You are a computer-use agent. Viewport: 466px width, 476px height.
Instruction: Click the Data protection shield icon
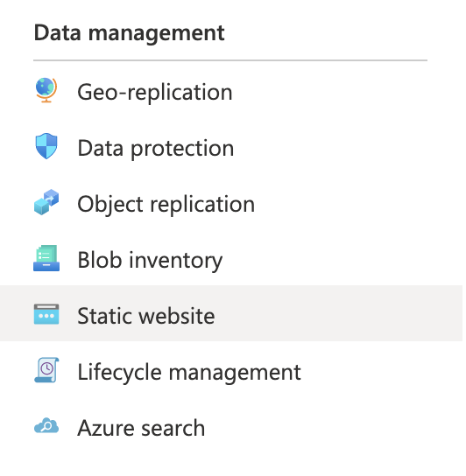[x=46, y=146]
